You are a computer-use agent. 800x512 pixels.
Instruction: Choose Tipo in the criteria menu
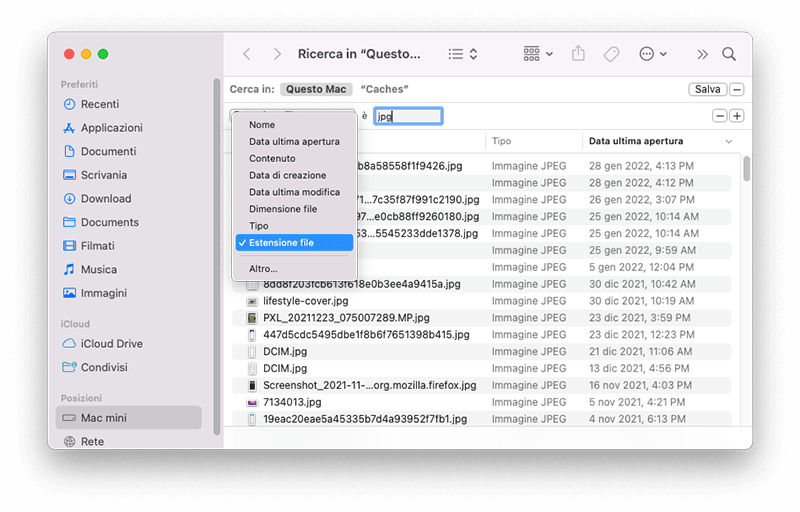(x=294, y=226)
